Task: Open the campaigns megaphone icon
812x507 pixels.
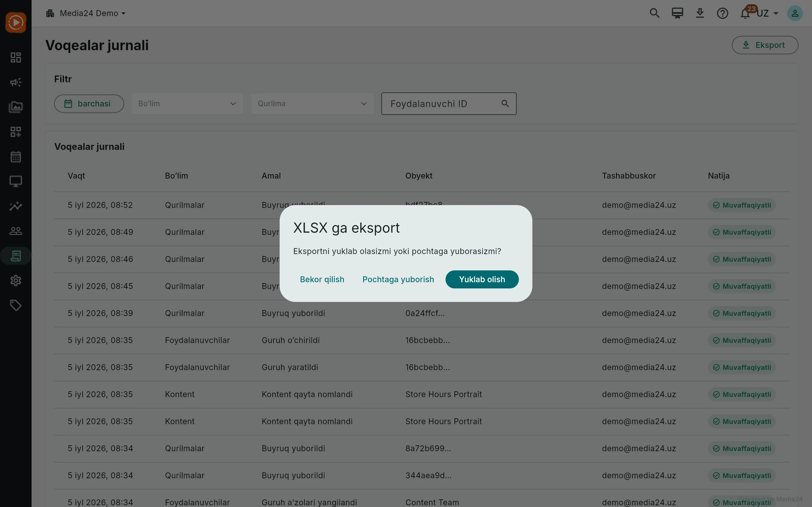Action: click(16, 82)
